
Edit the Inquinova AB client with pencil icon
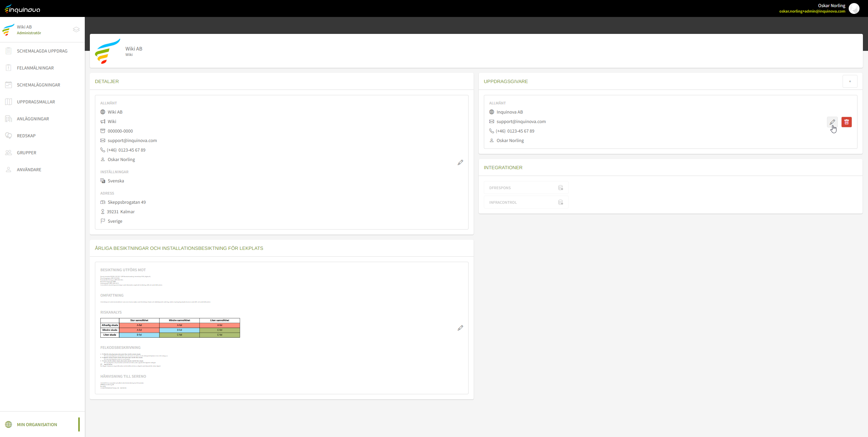[x=832, y=122]
